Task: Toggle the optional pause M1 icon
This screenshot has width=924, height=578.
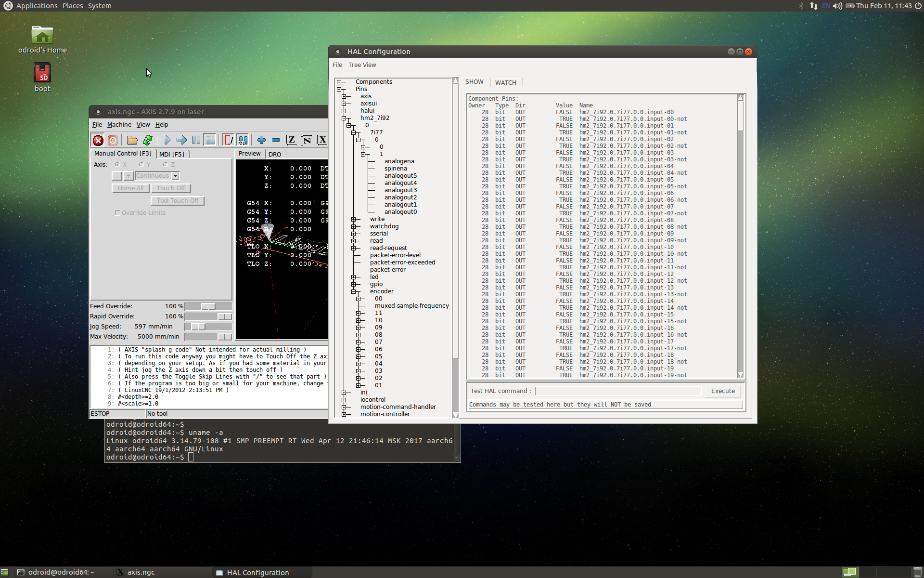Action: pyautogui.click(x=243, y=140)
